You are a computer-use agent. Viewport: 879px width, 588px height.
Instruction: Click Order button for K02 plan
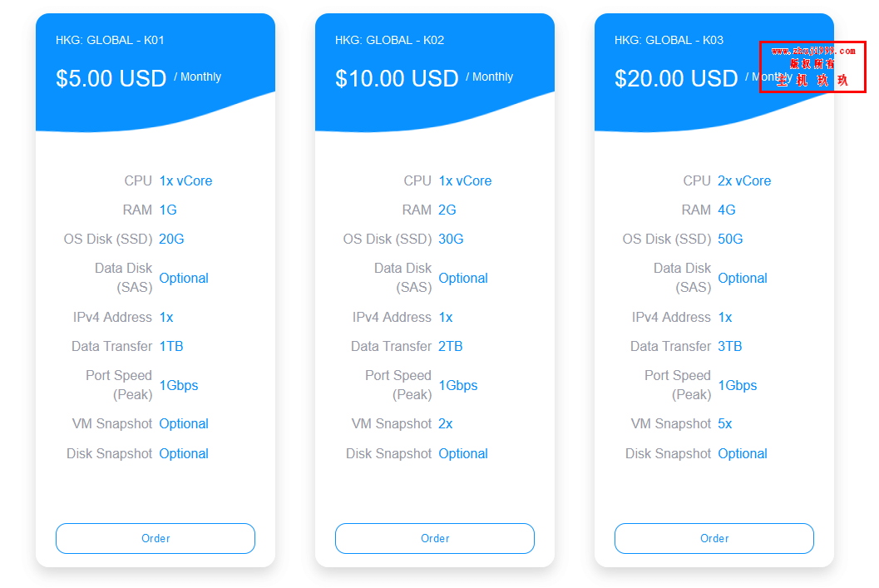[434, 538]
